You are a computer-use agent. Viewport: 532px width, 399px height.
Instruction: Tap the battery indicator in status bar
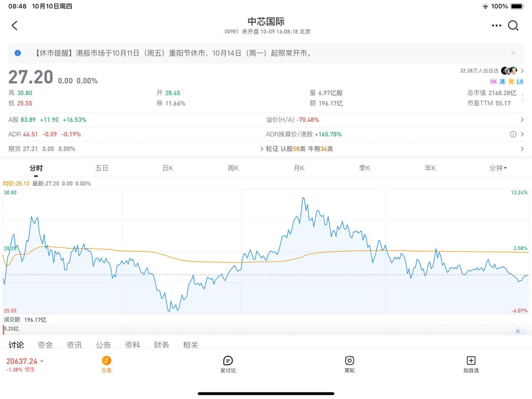click(517, 6)
